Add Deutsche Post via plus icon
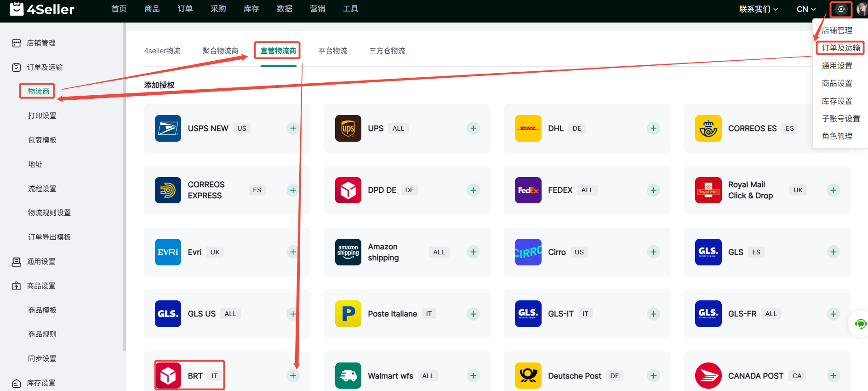 pos(653,376)
